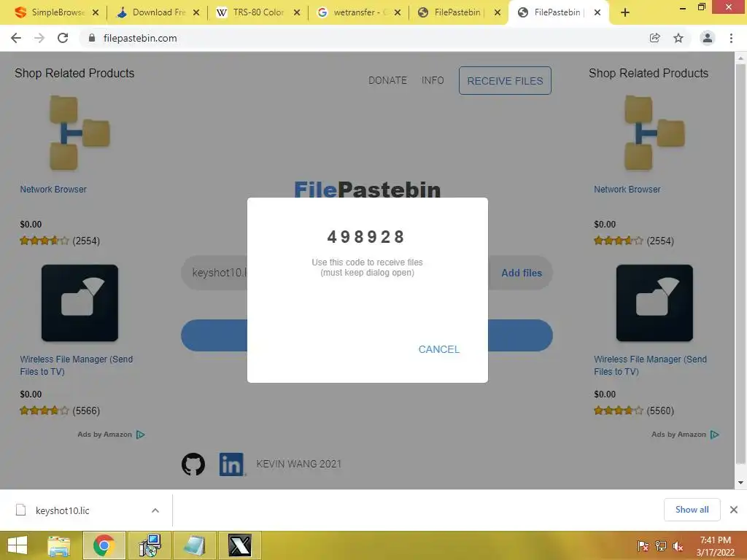Click Chrome icon in taskbar
The image size is (747, 560).
(104, 545)
